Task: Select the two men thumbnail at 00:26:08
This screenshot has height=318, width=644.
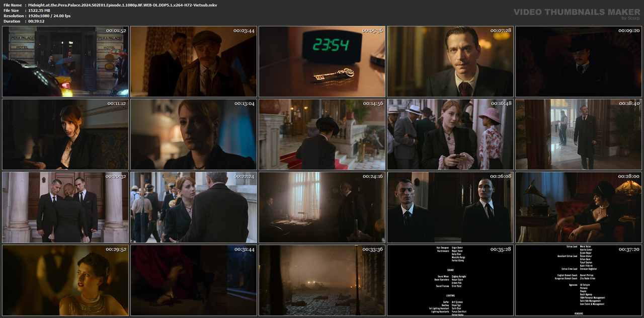Action: click(x=450, y=207)
